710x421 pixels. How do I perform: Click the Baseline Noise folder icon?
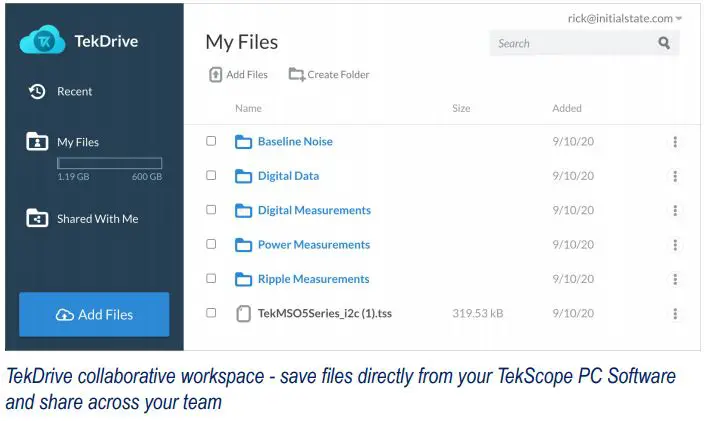click(243, 142)
